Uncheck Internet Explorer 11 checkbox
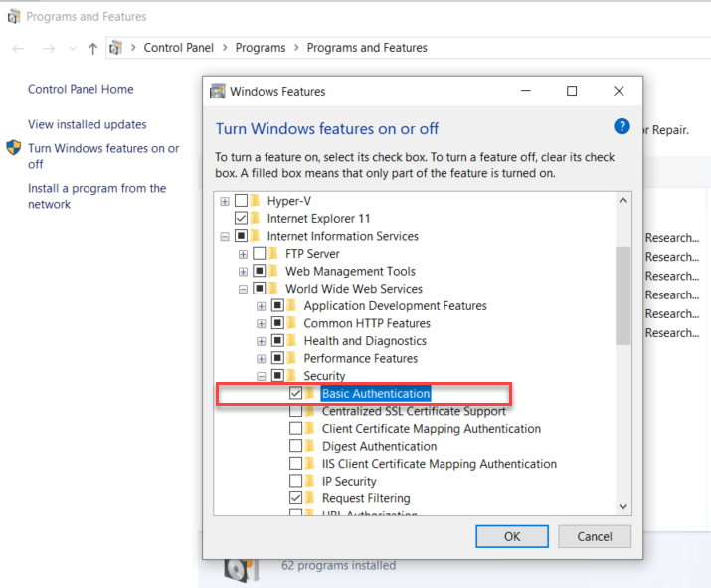The height and width of the screenshot is (588, 711). [x=241, y=218]
